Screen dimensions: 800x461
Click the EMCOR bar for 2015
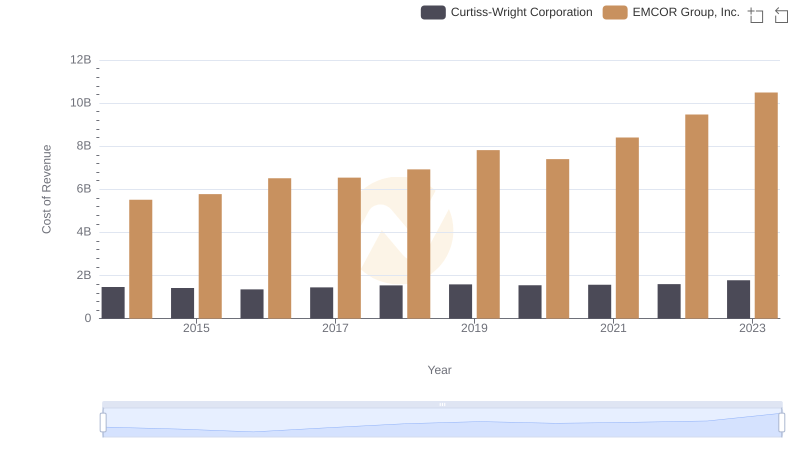pyautogui.click(x=210, y=256)
